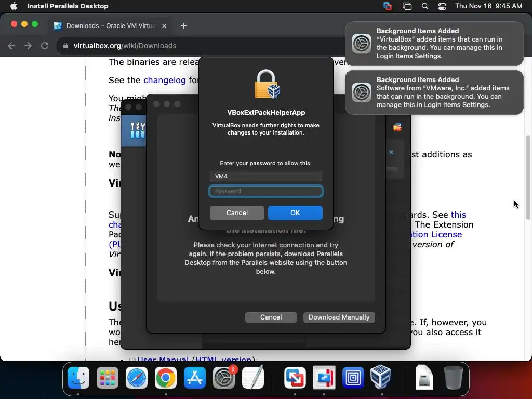Click the Stage Manager windows icon in menu bar
Image resolution: width=532 pixels, height=399 pixels.
tap(407, 6)
